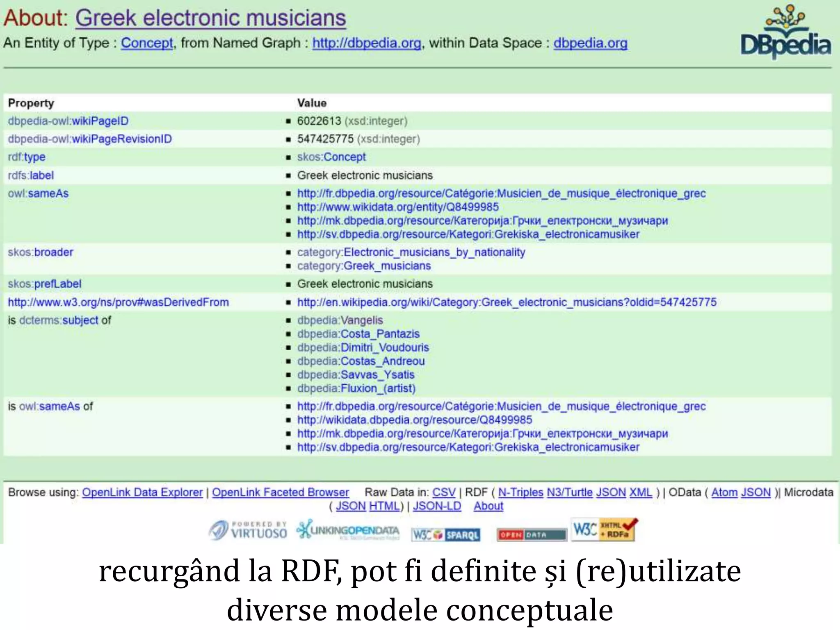The height and width of the screenshot is (630, 840).
Task: Click the Open Data badge
Action: (532, 534)
